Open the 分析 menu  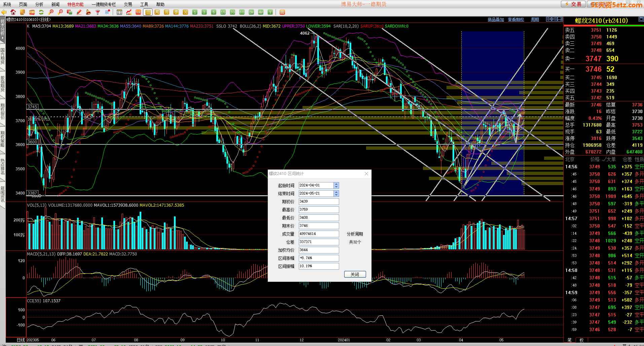click(39, 4)
